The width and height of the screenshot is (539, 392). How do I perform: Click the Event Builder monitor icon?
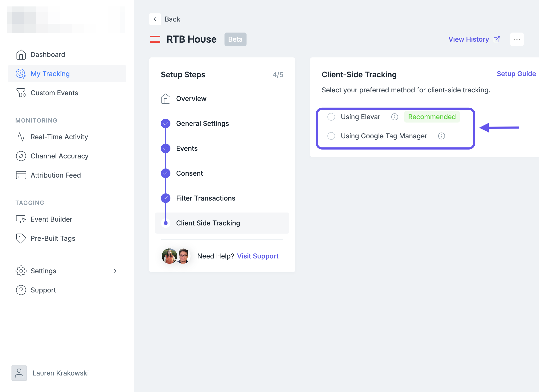point(21,219)
